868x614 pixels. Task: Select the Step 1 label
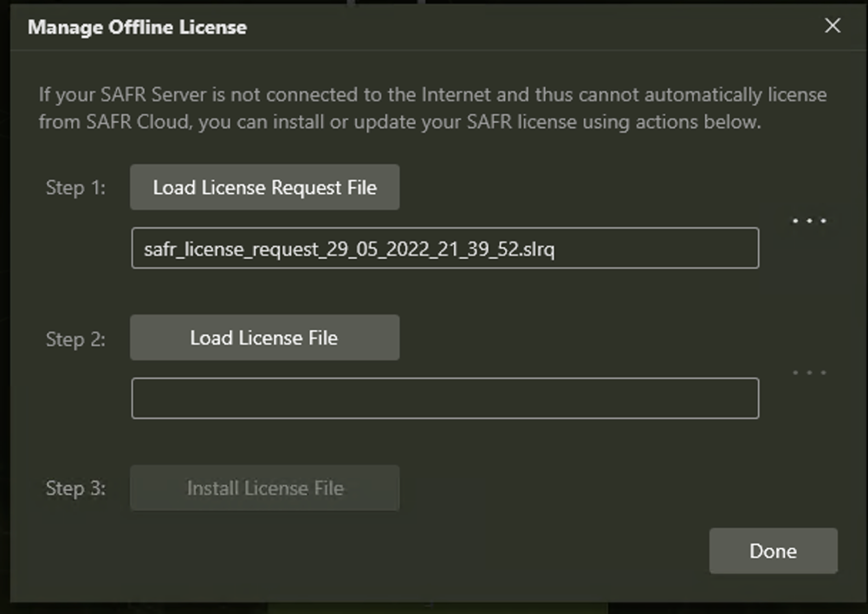tap(75, 188)
